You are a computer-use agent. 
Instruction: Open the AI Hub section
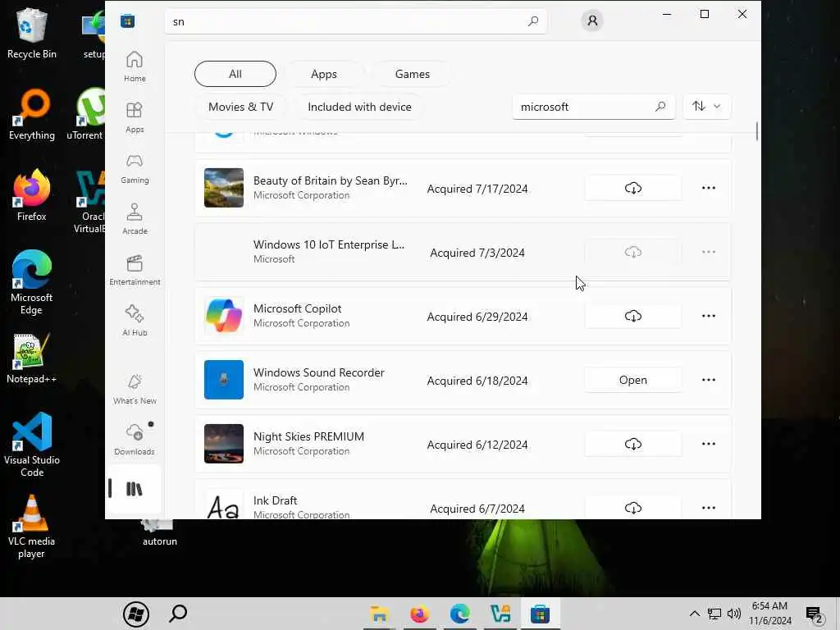tap(135, 321)
